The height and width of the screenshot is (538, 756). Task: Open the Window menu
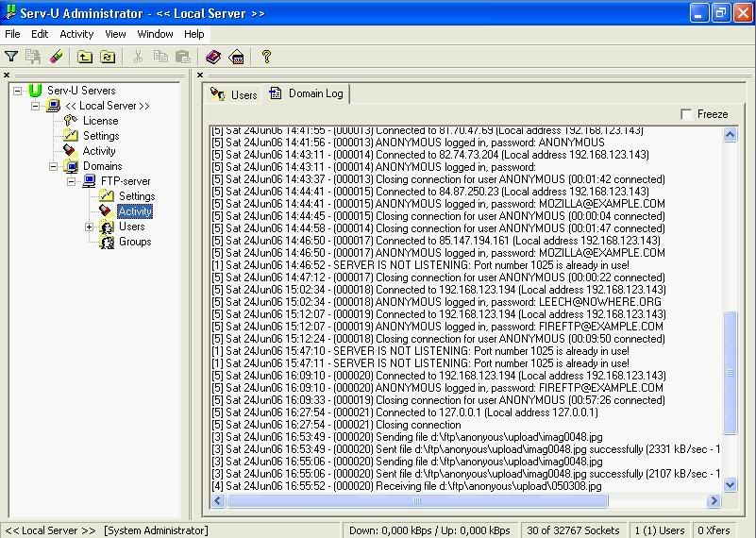(x=155, y=34)
